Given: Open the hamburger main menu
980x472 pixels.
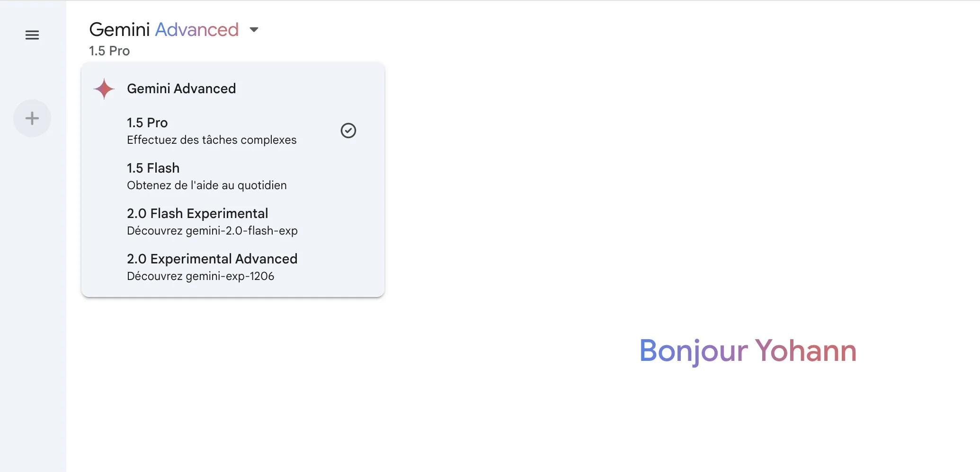Looking at the screenshot, I should 32,35.
